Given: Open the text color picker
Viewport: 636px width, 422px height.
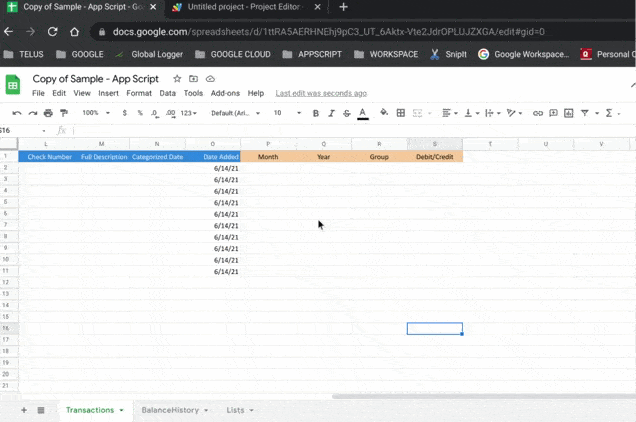Looking at the screenshot, I should click(363, 114).
